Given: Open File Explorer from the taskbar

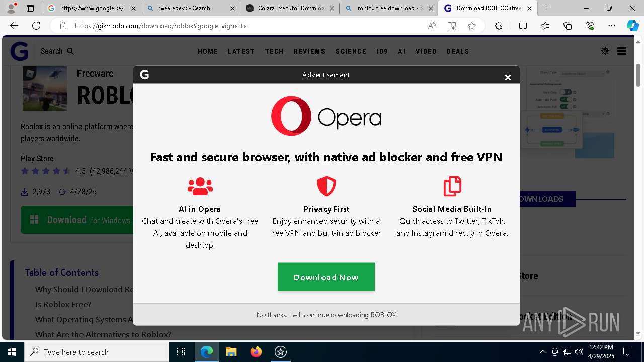Looking at the screenshot, I should (231, 352).
